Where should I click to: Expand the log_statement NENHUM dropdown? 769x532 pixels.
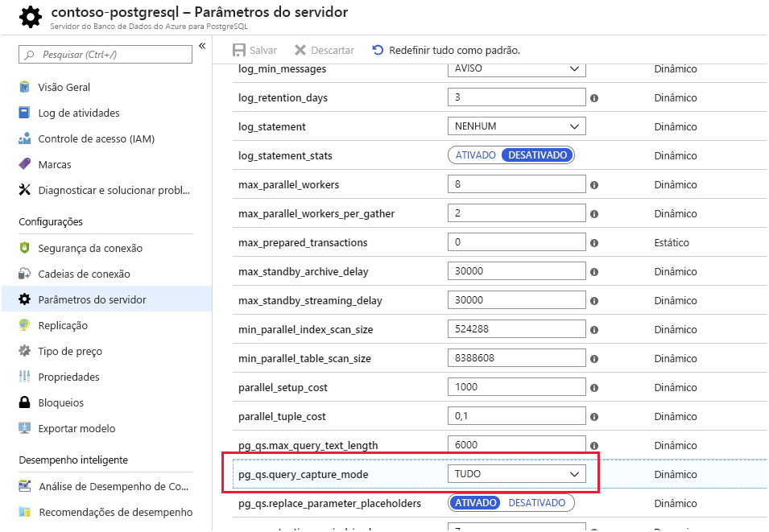pyautogui.click(x=516, y=126)
